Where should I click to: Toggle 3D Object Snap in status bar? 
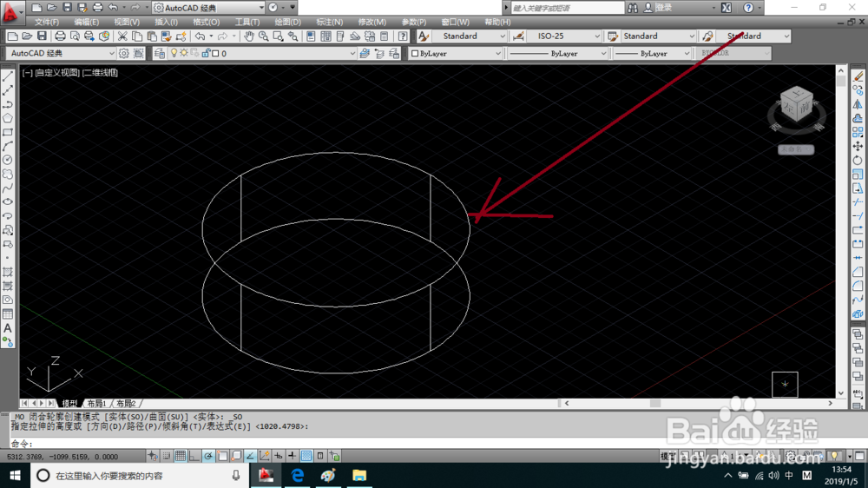click(236, 456)
